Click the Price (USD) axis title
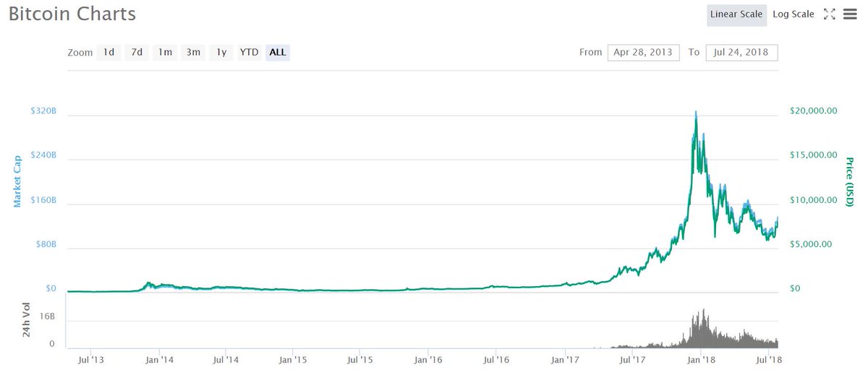Image resolution: width=868 pixels, height=375 pixels. [x=849, y=181]
